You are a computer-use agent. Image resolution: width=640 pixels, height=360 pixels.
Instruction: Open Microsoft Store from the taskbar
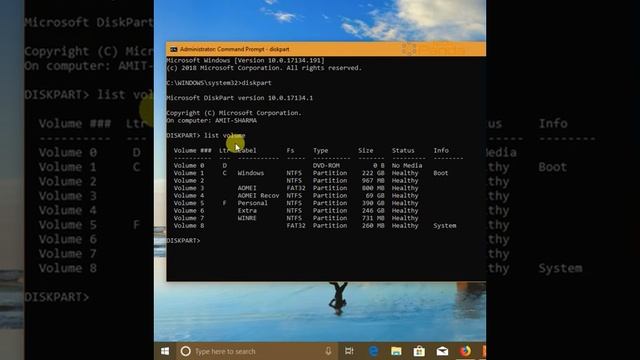[419, 351]
